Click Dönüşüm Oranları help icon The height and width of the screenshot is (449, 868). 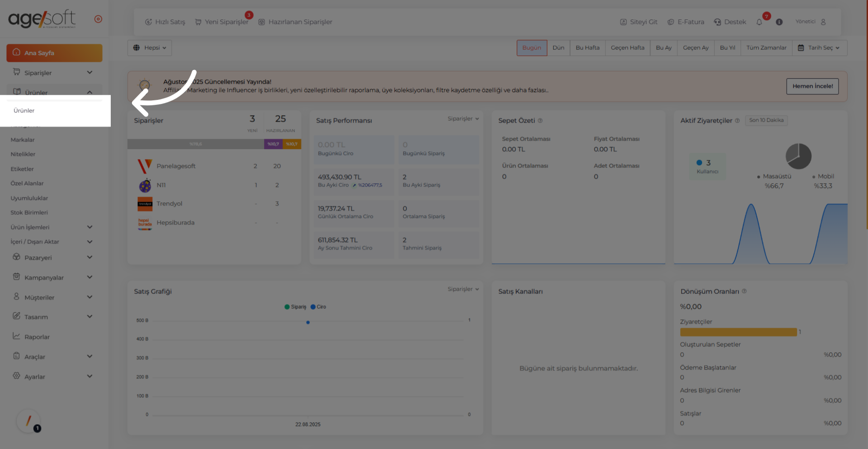pyautogui.click(x=744, y=291)
